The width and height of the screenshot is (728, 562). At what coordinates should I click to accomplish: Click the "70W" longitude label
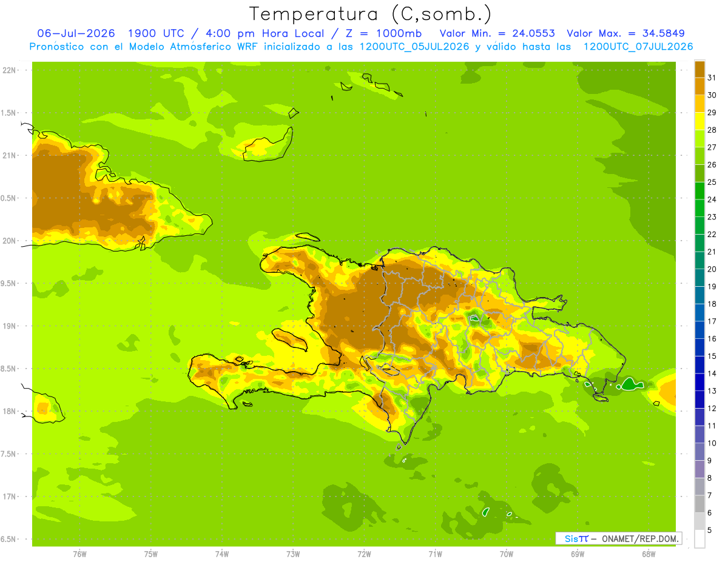[507, 554]
